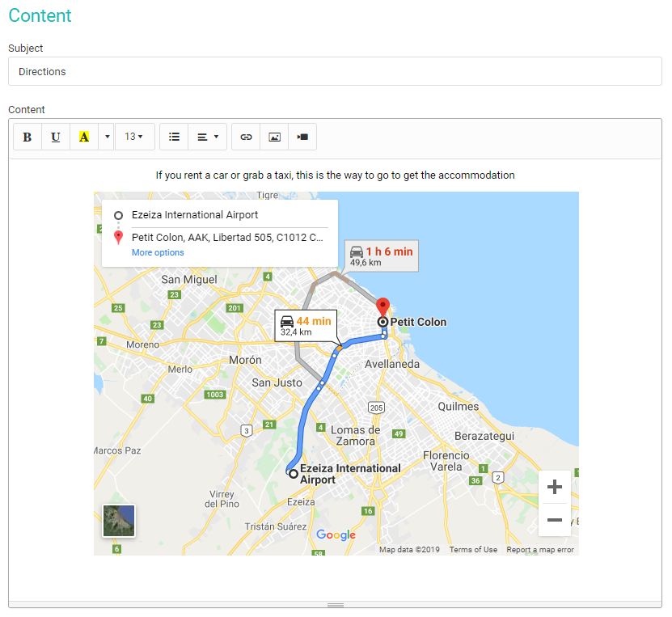Click the Tristán Suárez label
The height and width of the screenshot is (617, 672).
click(276, 526)
